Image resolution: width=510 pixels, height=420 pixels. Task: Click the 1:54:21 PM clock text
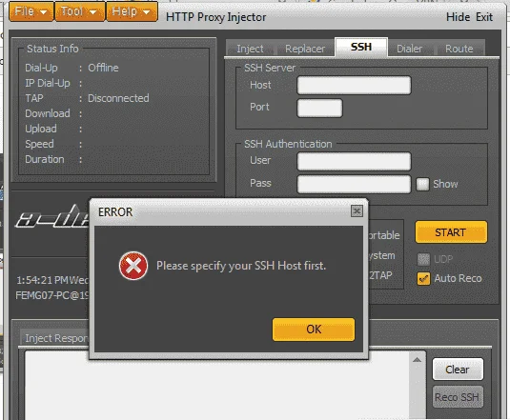[43, 280]
